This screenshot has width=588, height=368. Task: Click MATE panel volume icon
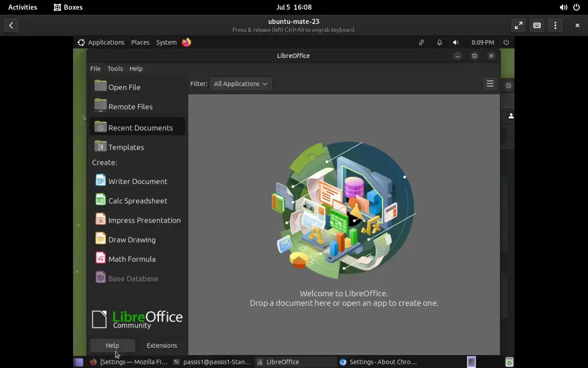pyautogui.click(x=456, y=42)
